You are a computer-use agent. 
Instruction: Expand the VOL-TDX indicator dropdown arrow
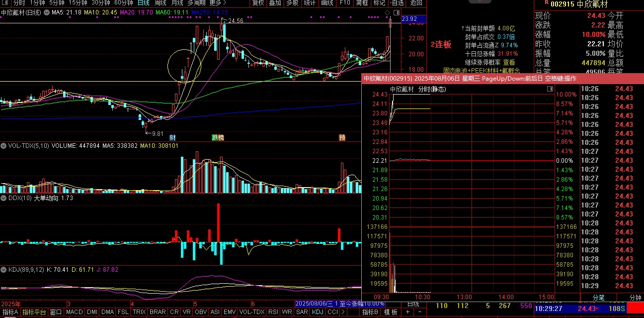(3, 146)
